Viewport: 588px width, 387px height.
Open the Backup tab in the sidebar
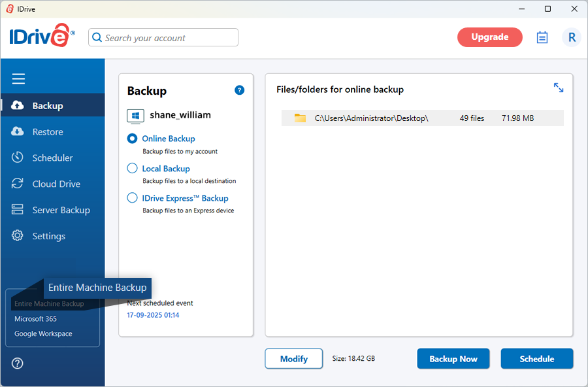point(53,105)
